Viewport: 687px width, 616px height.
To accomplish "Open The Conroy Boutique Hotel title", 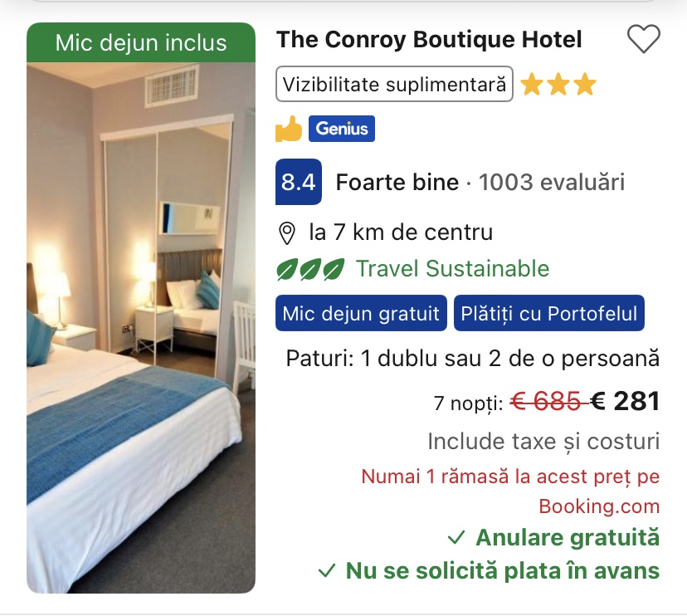I will point(429,40).
